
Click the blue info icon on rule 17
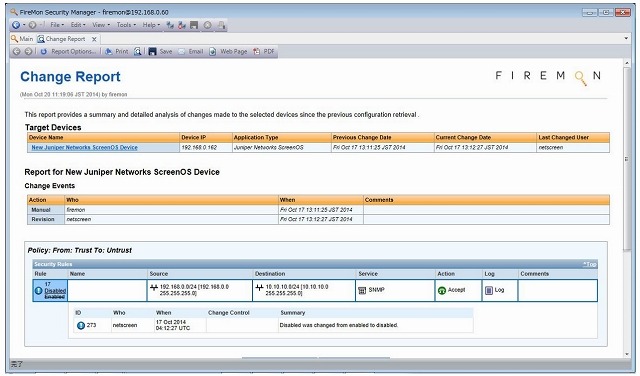(x=38, y=291)
